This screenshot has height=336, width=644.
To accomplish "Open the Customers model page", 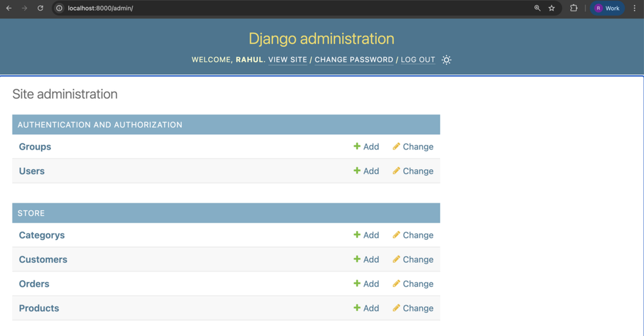I will coord(43,259).
